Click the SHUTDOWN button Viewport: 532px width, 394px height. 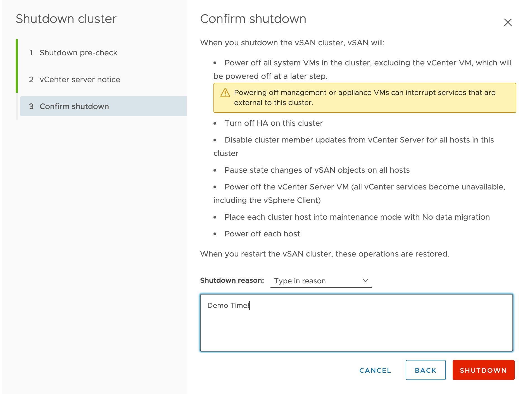tap(483, 370)
